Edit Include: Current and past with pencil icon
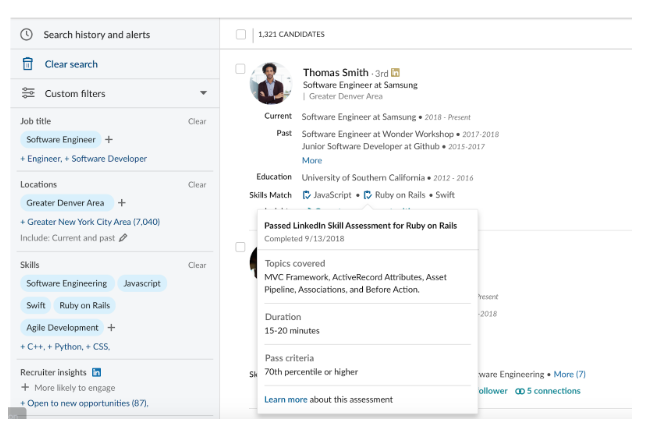660x431 pixels. pyautogui.click(x=123, y=238)
